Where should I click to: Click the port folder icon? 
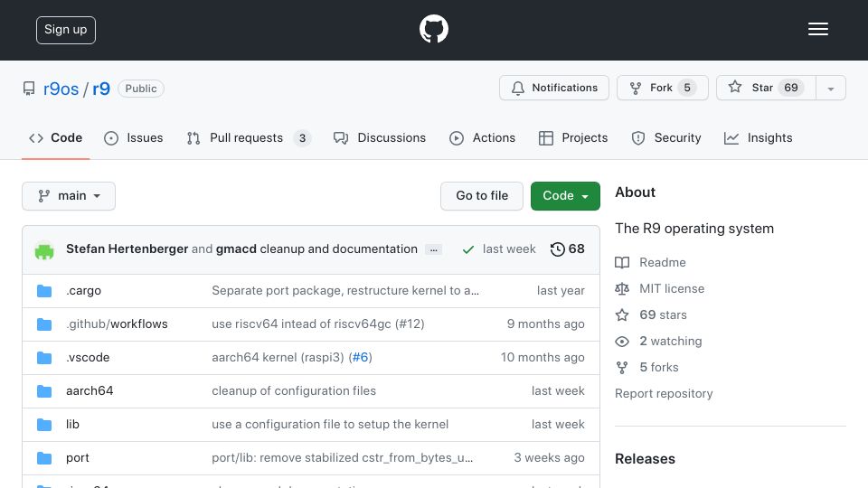tap(44, 458)
